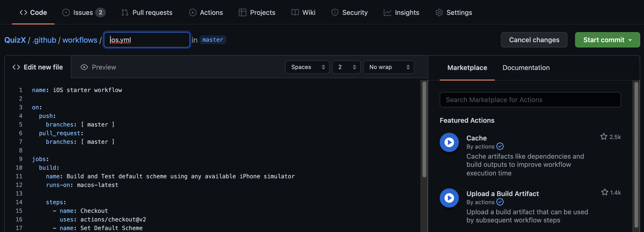Screen dimensions: 644x232
Task: Click 'runs-on: macos-latest' line
Action: 82,185
